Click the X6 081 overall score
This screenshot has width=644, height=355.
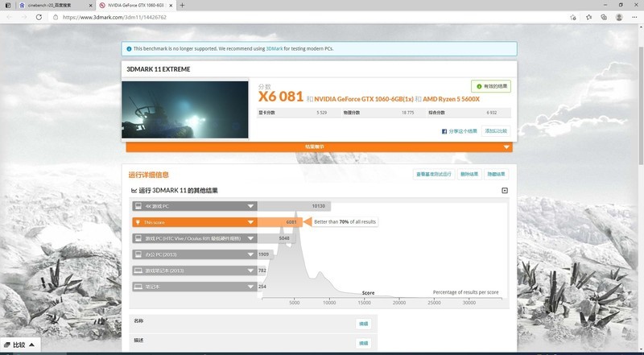pyautogui.click(x=280, y=97)
